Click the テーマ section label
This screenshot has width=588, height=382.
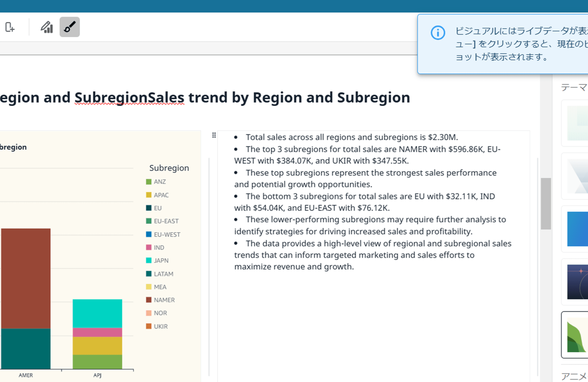(574, 87)
